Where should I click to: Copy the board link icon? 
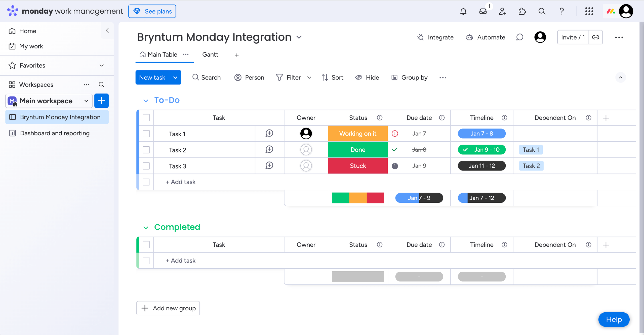click(x=596, y=37)
